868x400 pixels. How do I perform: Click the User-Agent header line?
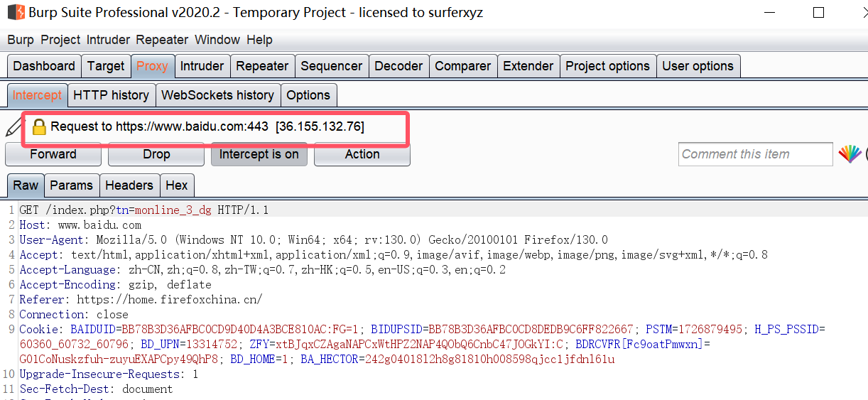tap(313, 240)
